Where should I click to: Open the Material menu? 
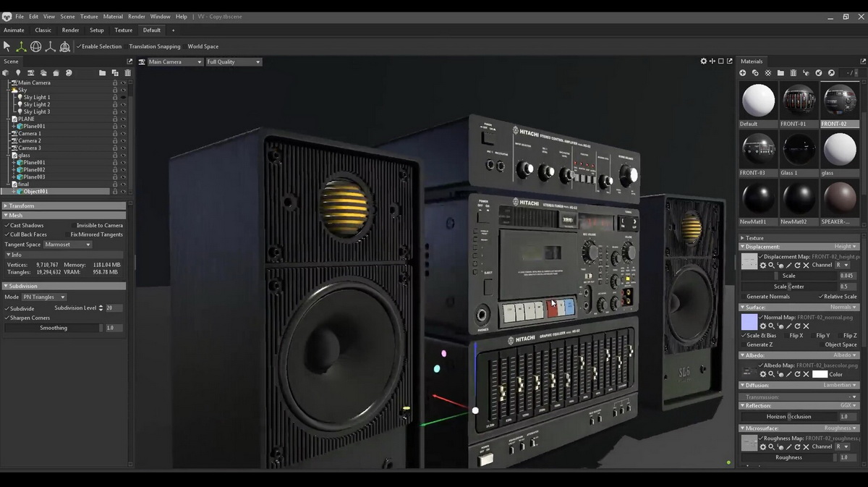tap(113, 17)
